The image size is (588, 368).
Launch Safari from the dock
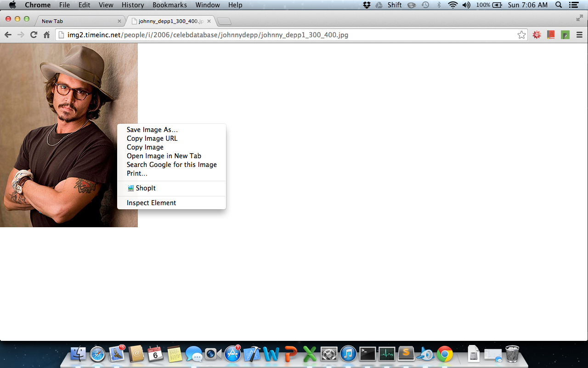coord(98,354)
